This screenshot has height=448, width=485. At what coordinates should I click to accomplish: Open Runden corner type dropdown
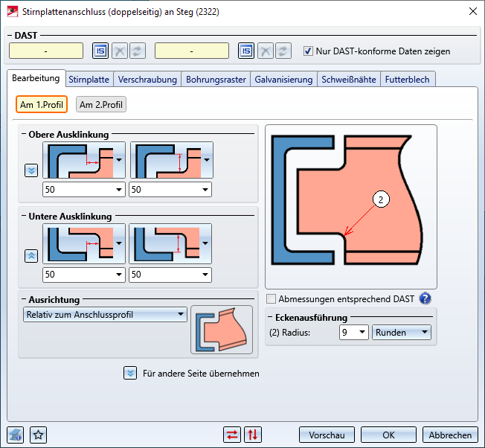pyautogui.click(x=402, y=333)
